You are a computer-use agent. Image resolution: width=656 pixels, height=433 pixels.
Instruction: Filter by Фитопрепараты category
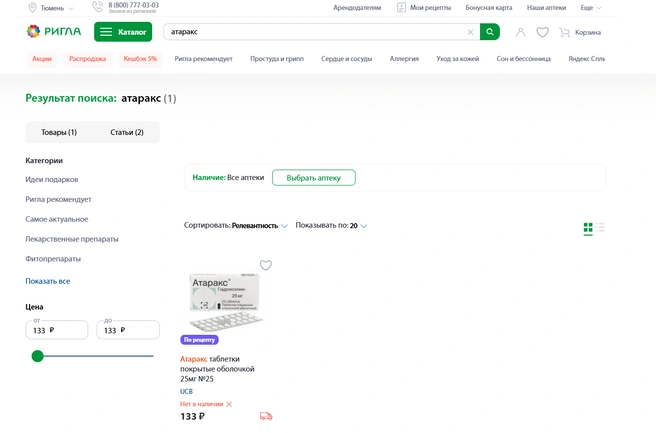point(53,259)
